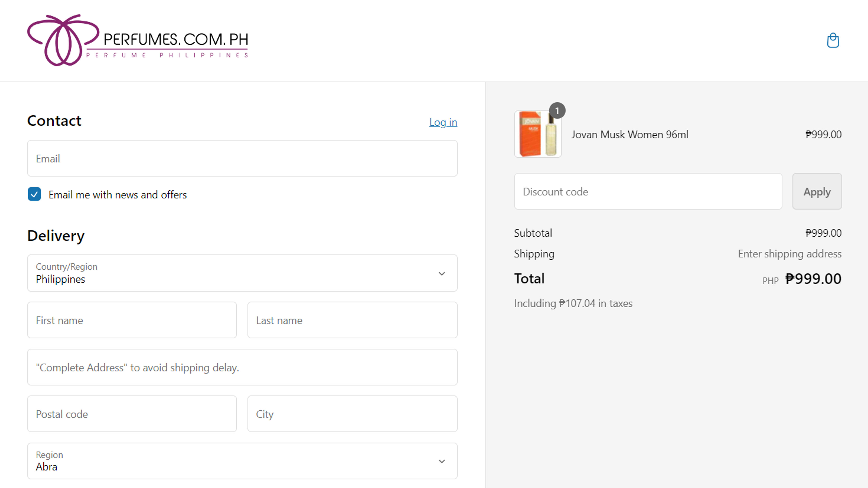Open the Country/Region dropdown
Image resolution: width=868 pixels, height=488 pixels.
242,273
